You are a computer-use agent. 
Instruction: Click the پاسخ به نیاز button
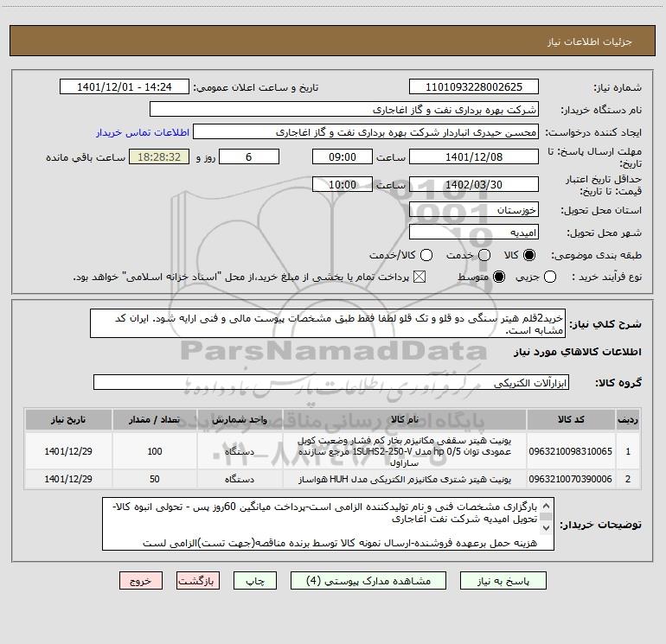(x=503, y=581)
